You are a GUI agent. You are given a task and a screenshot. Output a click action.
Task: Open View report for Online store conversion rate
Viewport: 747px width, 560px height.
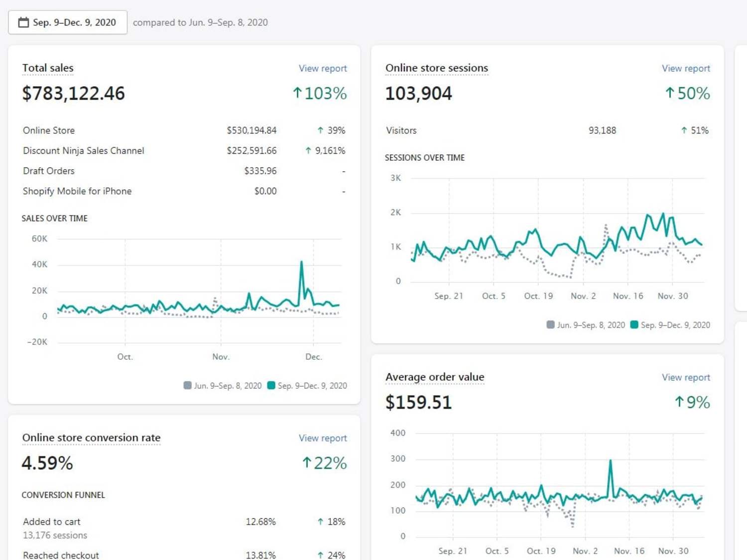(x=323, y=438)
